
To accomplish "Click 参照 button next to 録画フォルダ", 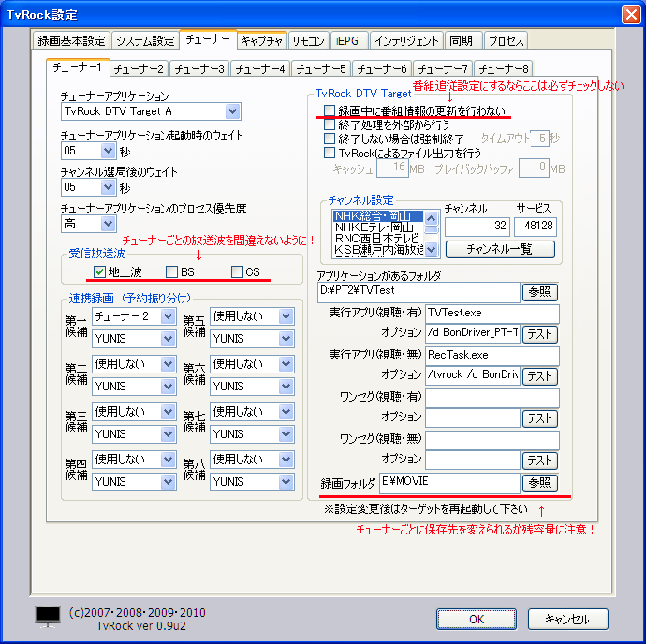I will tap(539, 483).
